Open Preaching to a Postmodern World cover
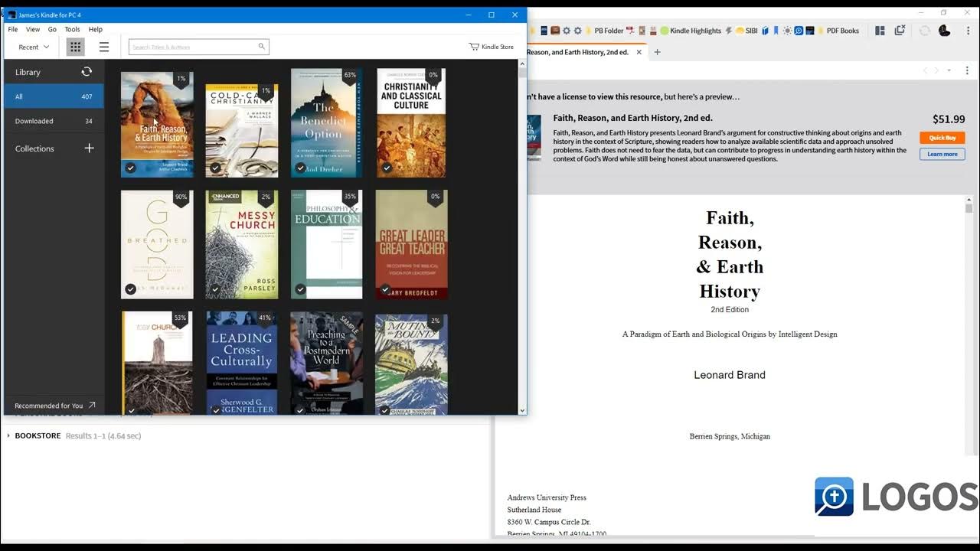The width and height of the screenshot is (980, 551). [326, 363]
